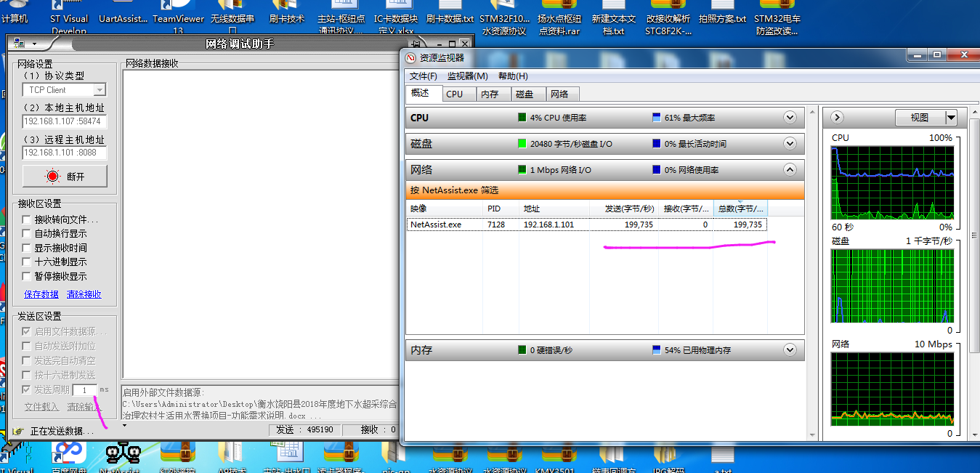
Task: Open the 文件(F) menu
Action: pyautogui.click(x=424, y=76)
